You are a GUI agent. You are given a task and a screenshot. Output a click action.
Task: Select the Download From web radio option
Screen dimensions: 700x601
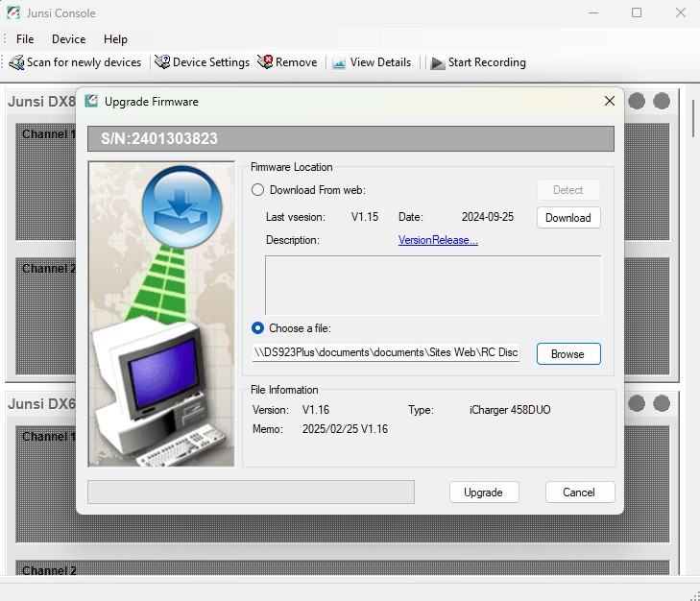257,190
